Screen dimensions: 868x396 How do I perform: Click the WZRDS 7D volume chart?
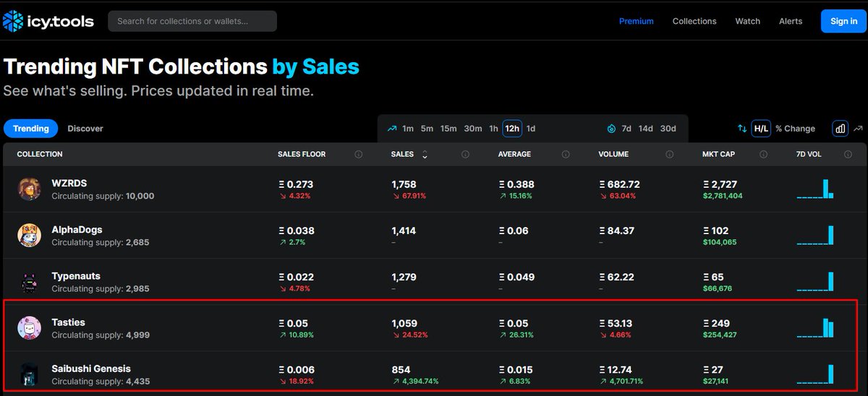point(815,189)
